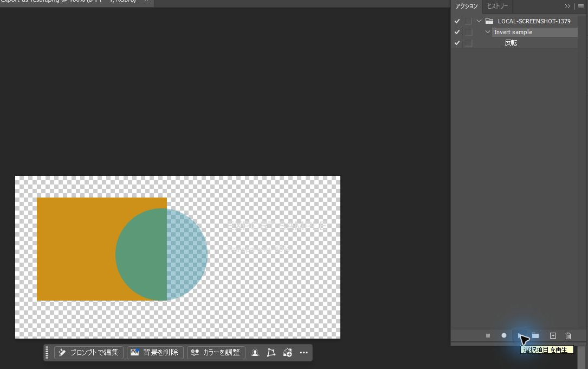Click the カラーを調整 button
The image size is (588, 369).
click(216, 353)
